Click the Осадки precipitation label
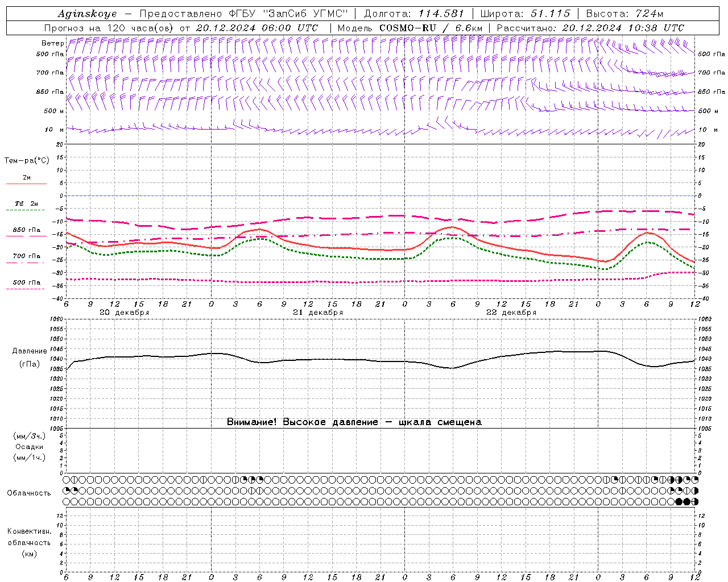This screenshot has height=582, width=728. pos(30,447)
